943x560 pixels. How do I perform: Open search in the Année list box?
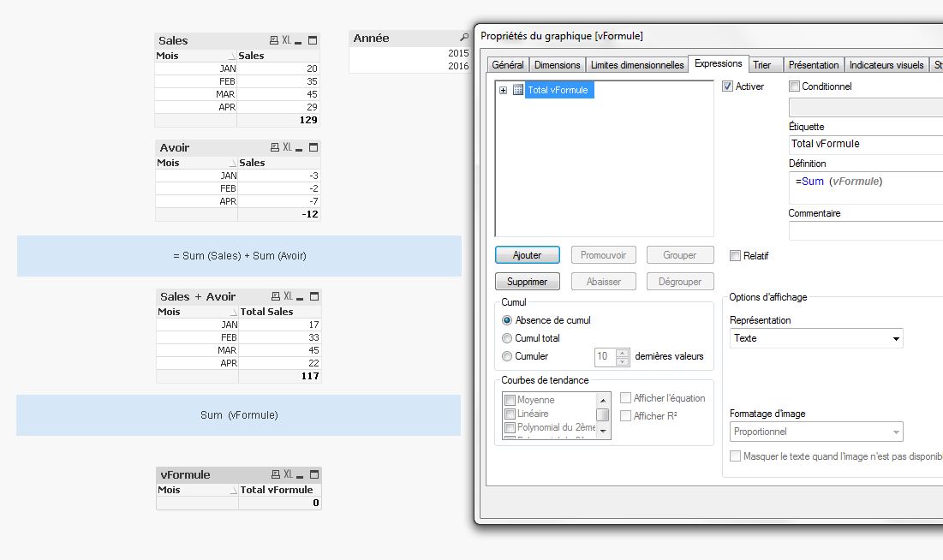[463, 38]
